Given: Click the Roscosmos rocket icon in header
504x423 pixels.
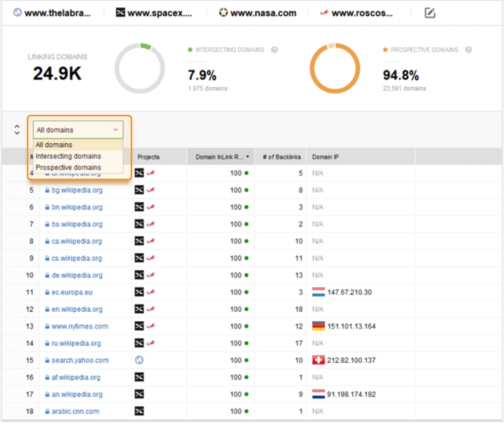Looking at the screenshot, I should 324,12.
